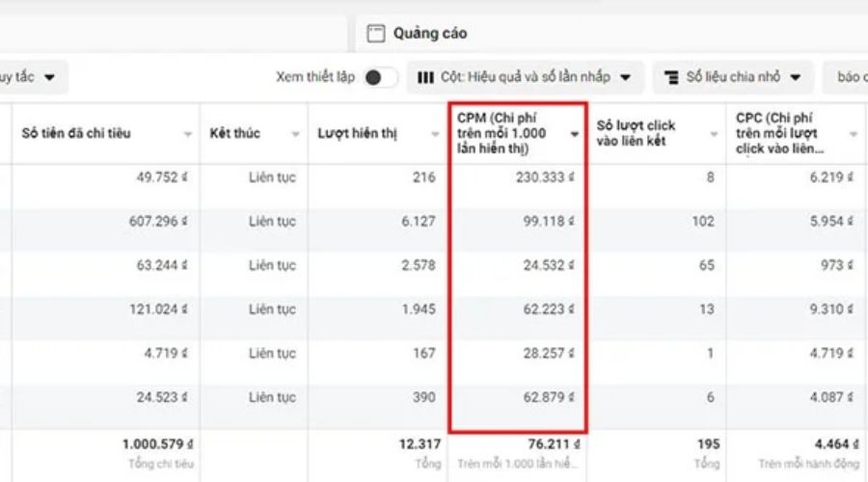Select impressions value 216
The width and height of the screenshot is (868, 482).
coord(424,177)
